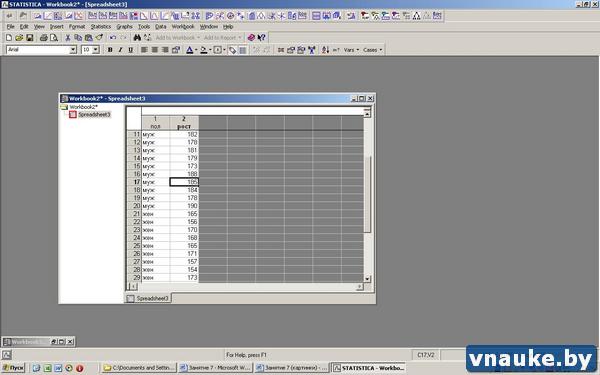
Task: Click the horizontal scrollbar right arrow
Action: [x=359, y=286]
